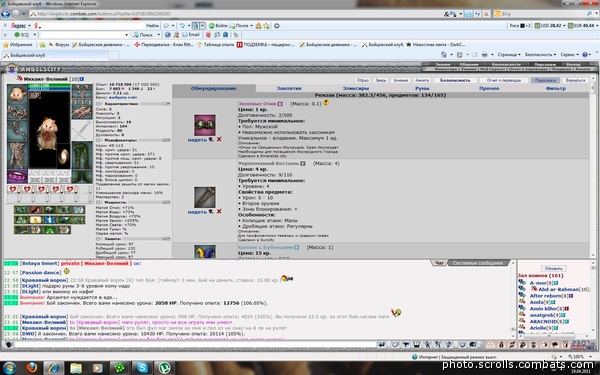Delete the Green Goggles item with red X
This screenshot has height=375, width=600.
[x=219, y=139]
